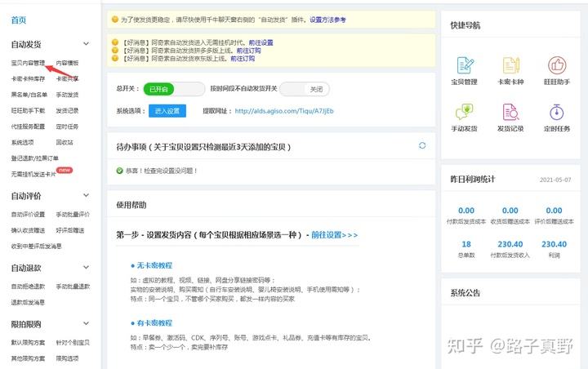Select 手动发货 in the left sidebar menu
Viewport: 588px width, 369px height.
tap(68, 95)
